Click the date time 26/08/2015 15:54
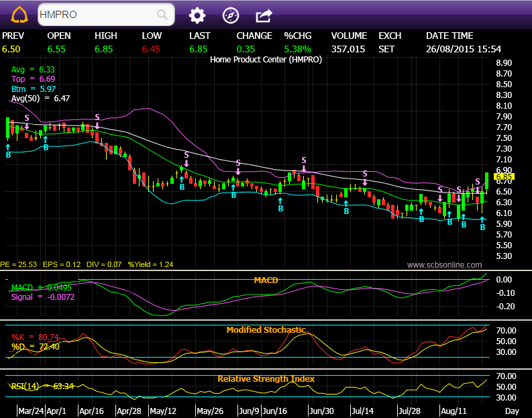The height and width of the screenshot is (418, 532). [x=464, y=49]
